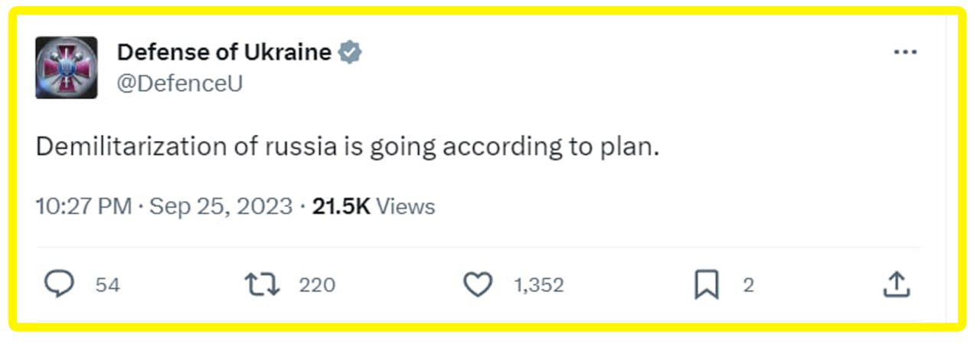Click the 220 reposts count

click(317, 285)
